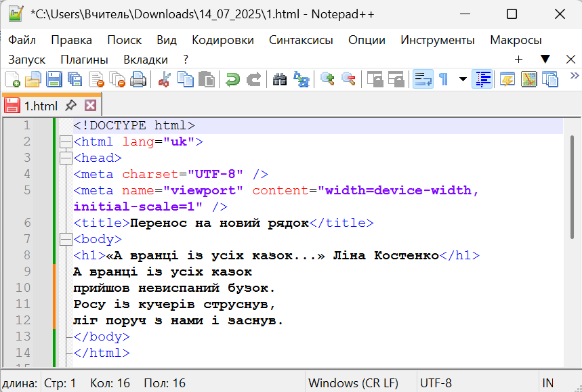Screen dimensions: 582x392
Task: Click the New file toolbar icon
Action: tap(12, 79)
